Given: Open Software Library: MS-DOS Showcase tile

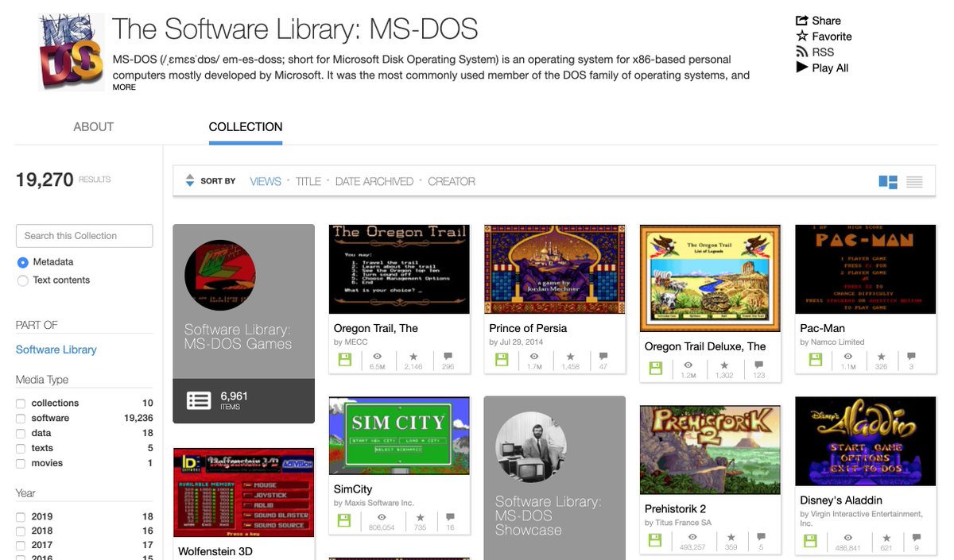Looking at the screenshot, I should [554, 478].
